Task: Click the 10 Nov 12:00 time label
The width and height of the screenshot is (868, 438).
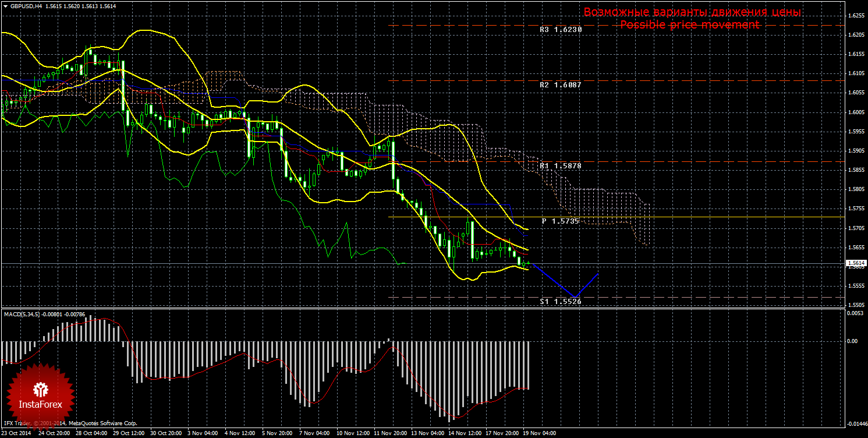Action: (x=355, y=433)
